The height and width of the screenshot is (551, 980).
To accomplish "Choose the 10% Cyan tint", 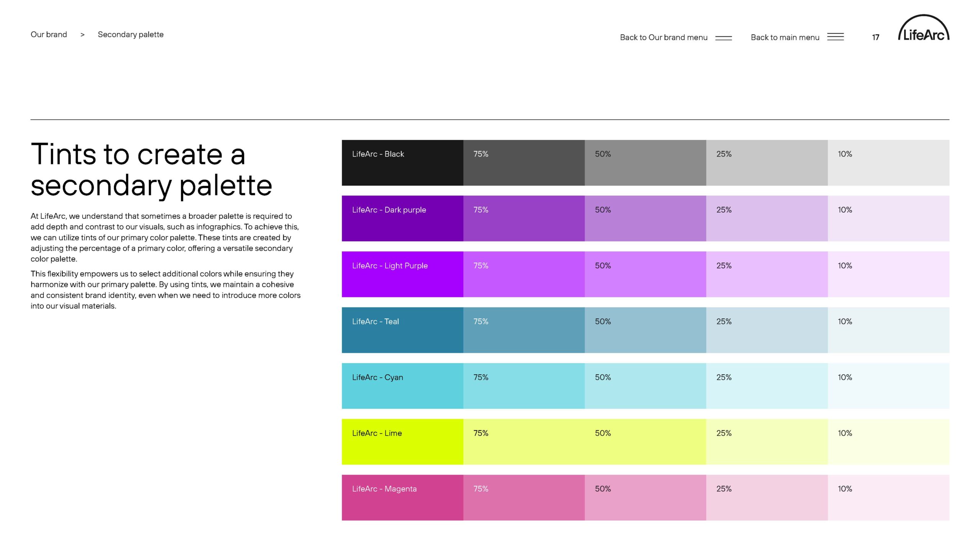I will click(x=889, y=386).
